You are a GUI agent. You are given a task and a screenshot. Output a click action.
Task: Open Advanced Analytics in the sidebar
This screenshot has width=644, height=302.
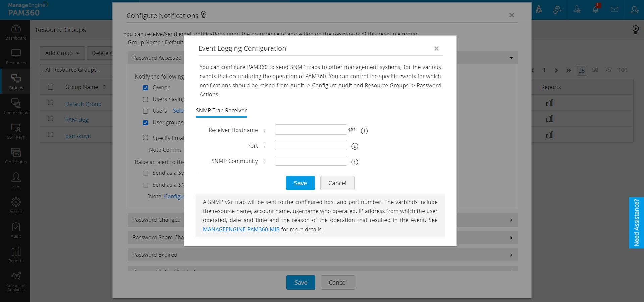tap(16, 281)
